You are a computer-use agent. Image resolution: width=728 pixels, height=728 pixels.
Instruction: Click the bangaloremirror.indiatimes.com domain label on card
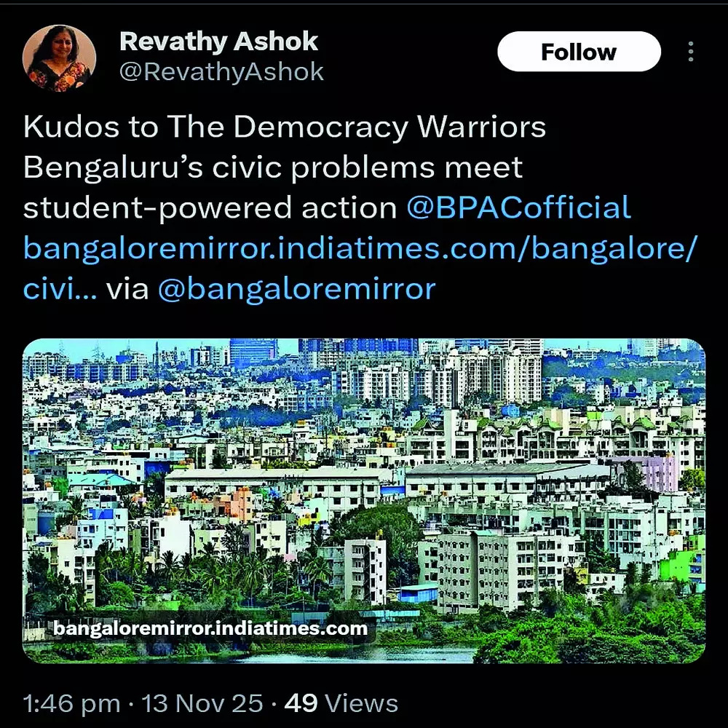click(210, 629)
